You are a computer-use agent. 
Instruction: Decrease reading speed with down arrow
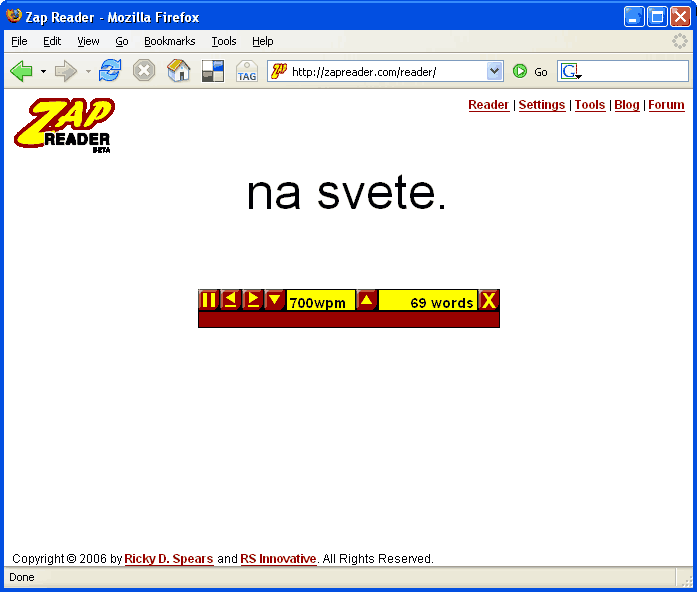pyautogui.click(x=275, y=300)
